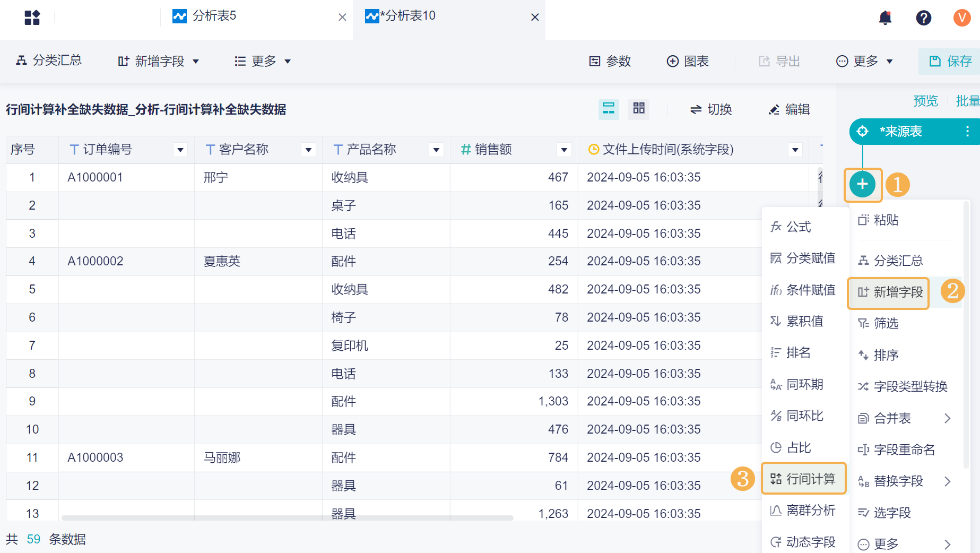Switch to list view layout
The height and width of the screenshot is (553, 980).
pyautogui.click(x=609, y=109)
